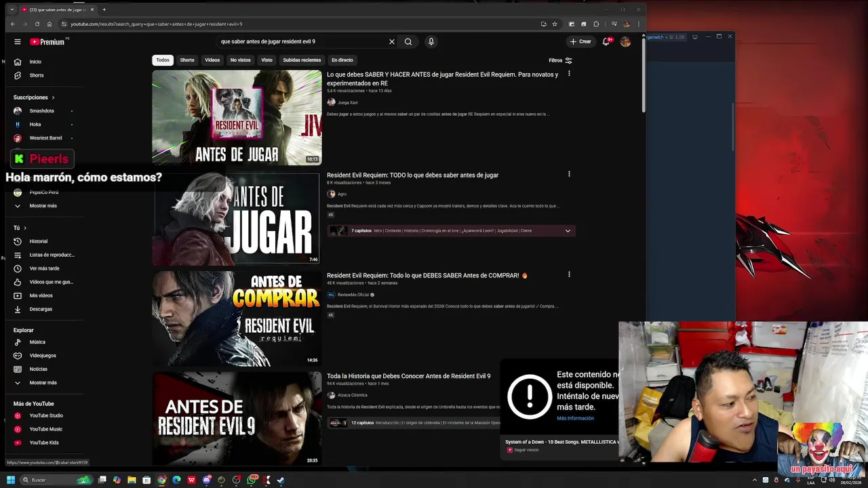Select the No vistos filter chip
The height and width of the screenshot is (488, 868).
click(x=240, y=60)
